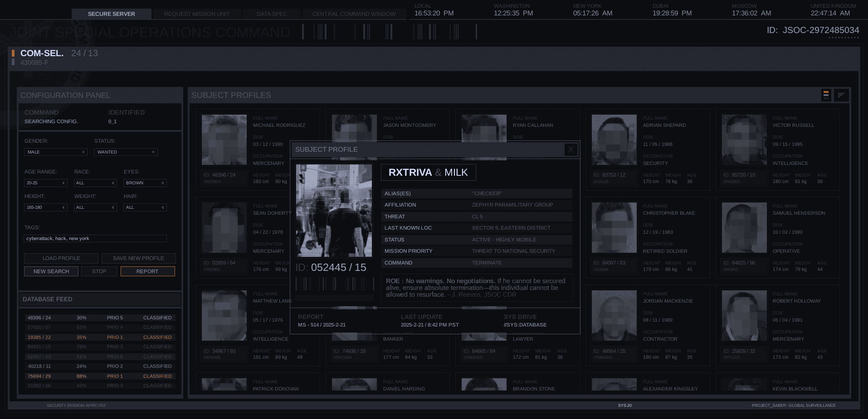Image resolution: width=868 pixels, height=419 pixels.
Task: Click the Washington clock time
Action: [513, 13]
